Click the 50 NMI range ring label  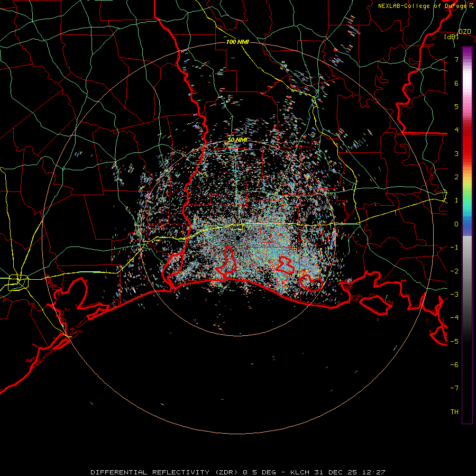point(237,140)
